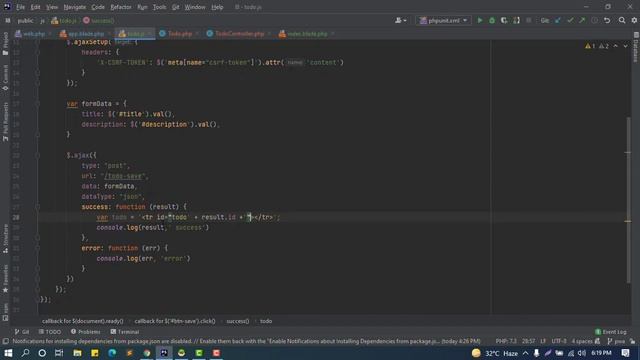Click the Git update project arrow icon
Viewport: 640px width, 360px height.
click(558, 20)
